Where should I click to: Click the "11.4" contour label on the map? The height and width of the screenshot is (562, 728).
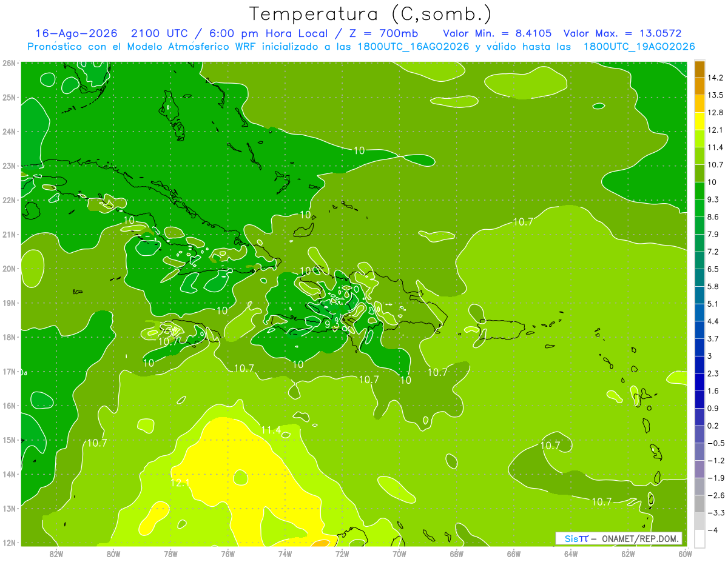coord(271,430)
